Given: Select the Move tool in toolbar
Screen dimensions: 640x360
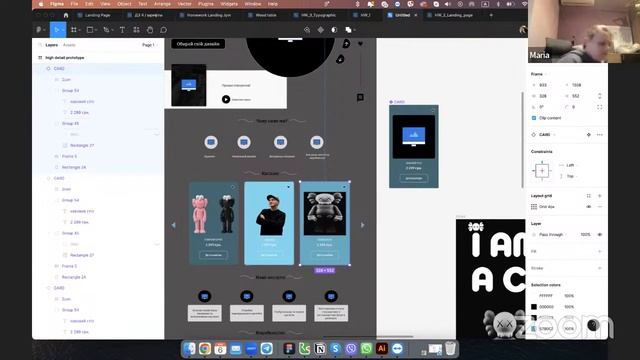Looking at the screenshot, I should pyautogui.click(x=56, y=30).
